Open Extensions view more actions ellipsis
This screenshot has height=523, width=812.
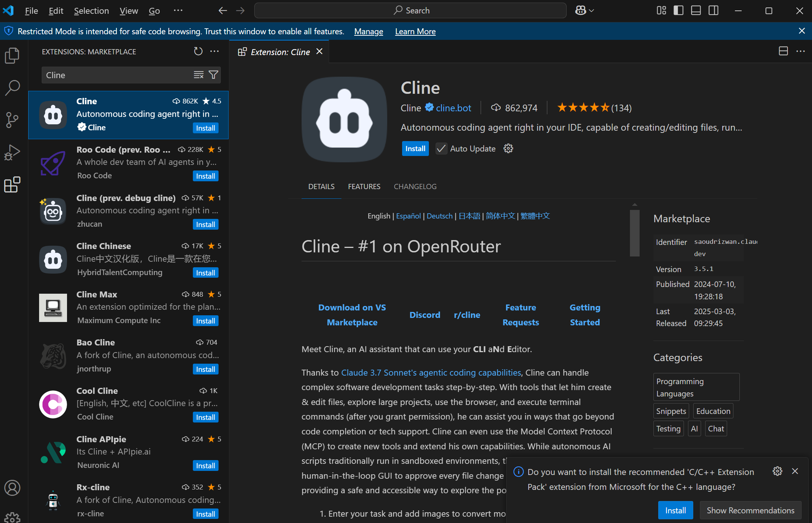point(214,51)
